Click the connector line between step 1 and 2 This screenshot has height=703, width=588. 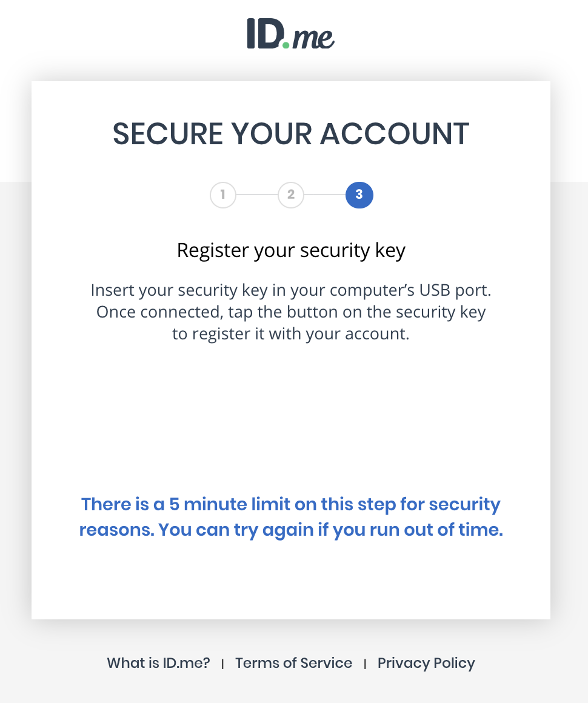coord(256,195)
